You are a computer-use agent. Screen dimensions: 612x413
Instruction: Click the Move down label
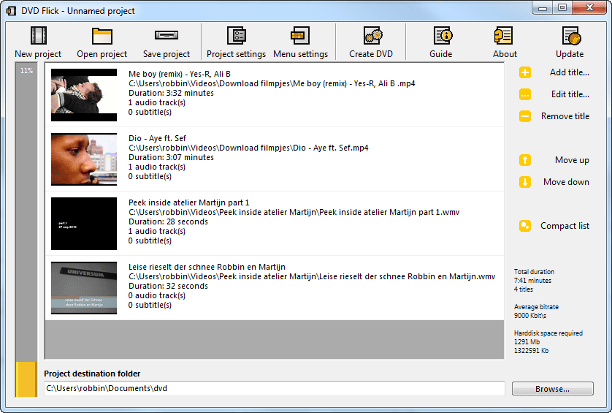[566, 182]
